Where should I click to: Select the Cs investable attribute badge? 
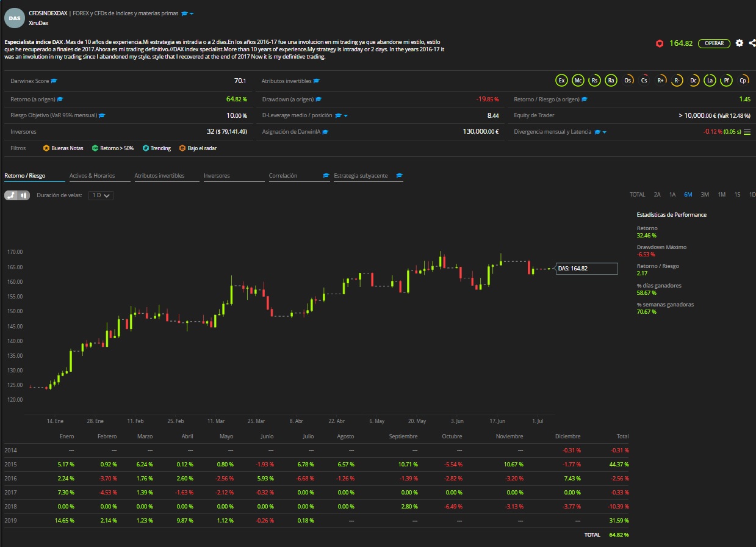pos(644,81)
